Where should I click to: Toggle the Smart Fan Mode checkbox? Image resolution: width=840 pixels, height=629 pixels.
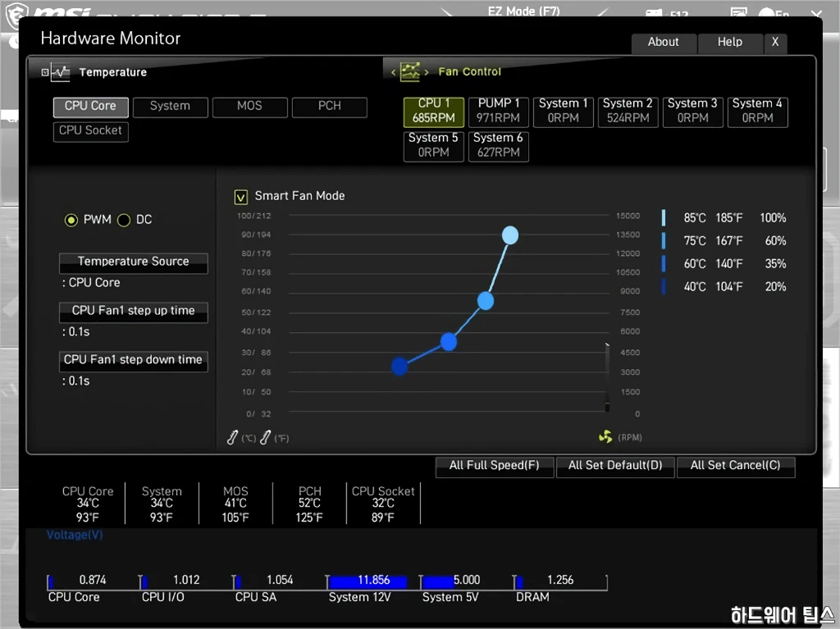[x=241, y=197]
